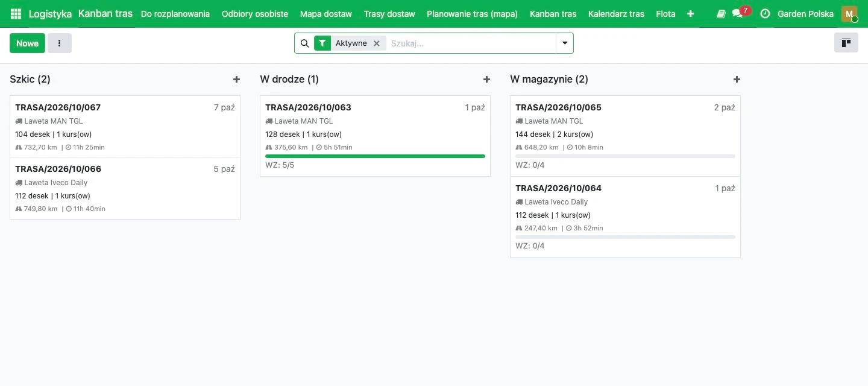The image size is (868, 386).
Task: Click the W magazynie (2) column title
Action: pos(549,79)
